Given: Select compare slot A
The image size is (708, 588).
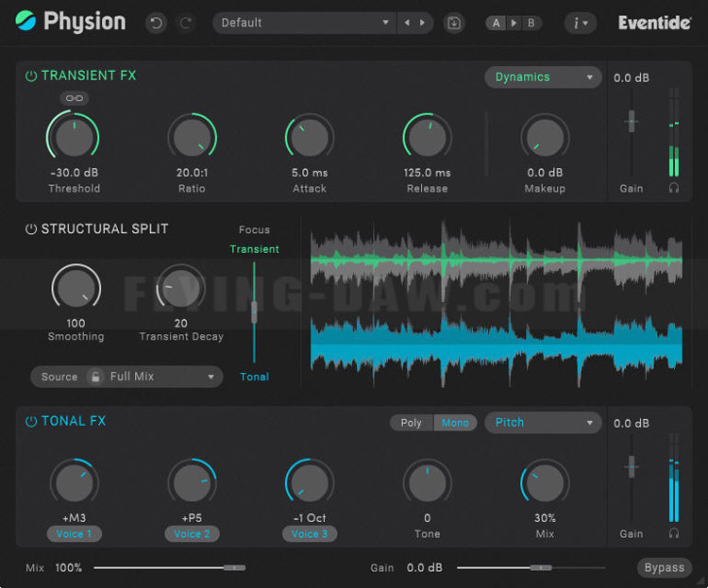Looking at the screenshot, I should pos(497,23).
